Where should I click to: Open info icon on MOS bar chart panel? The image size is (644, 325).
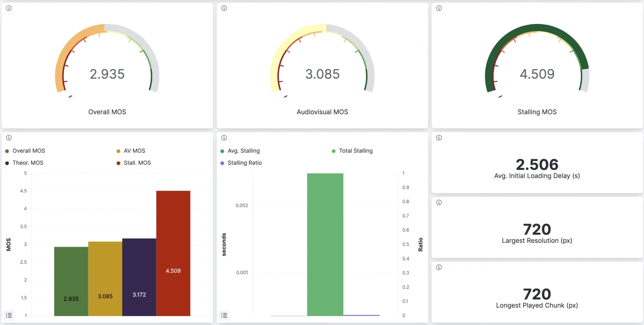[x=9, y=138]
